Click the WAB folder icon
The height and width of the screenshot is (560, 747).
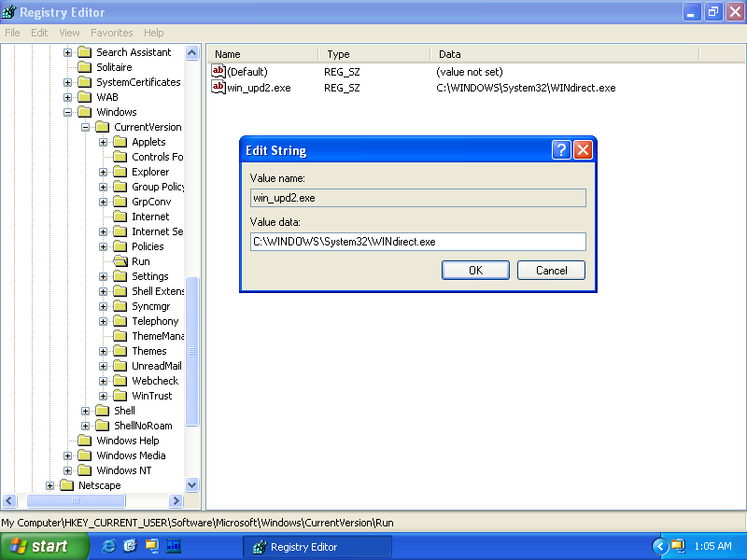click(x=85, y=97)
